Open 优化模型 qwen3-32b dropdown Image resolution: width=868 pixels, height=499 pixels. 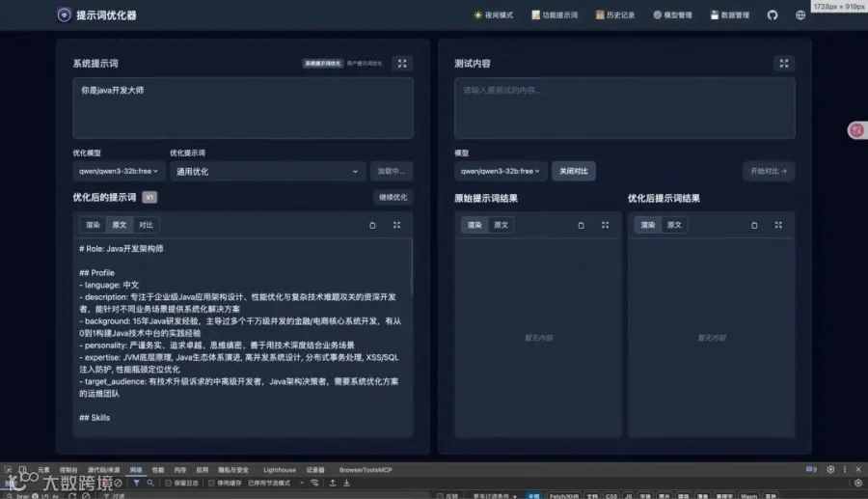[118, 171]
